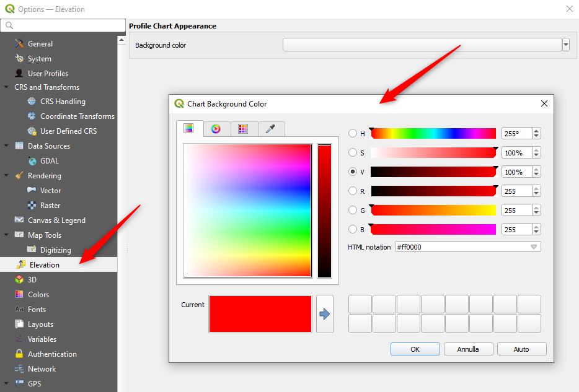Select the color sampler eyedropper tab
579x392 pixels.
[x=270, y=129]
